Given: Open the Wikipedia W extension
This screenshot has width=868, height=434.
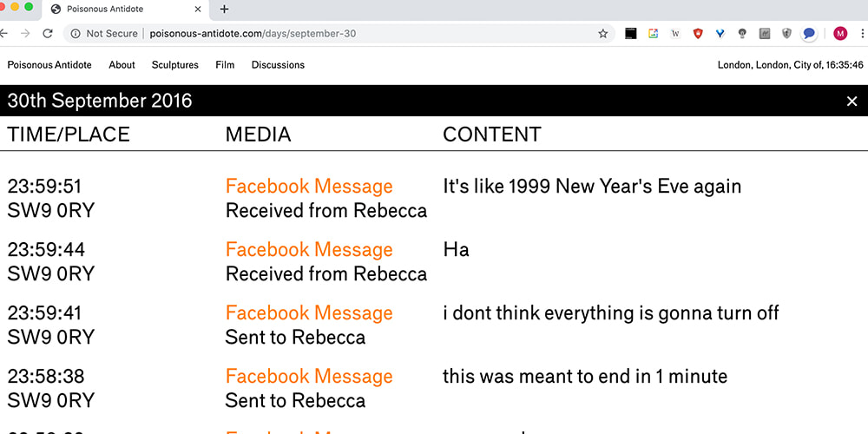Looking at the screenshot, I should pyautogui.click(x=675, y=34).
